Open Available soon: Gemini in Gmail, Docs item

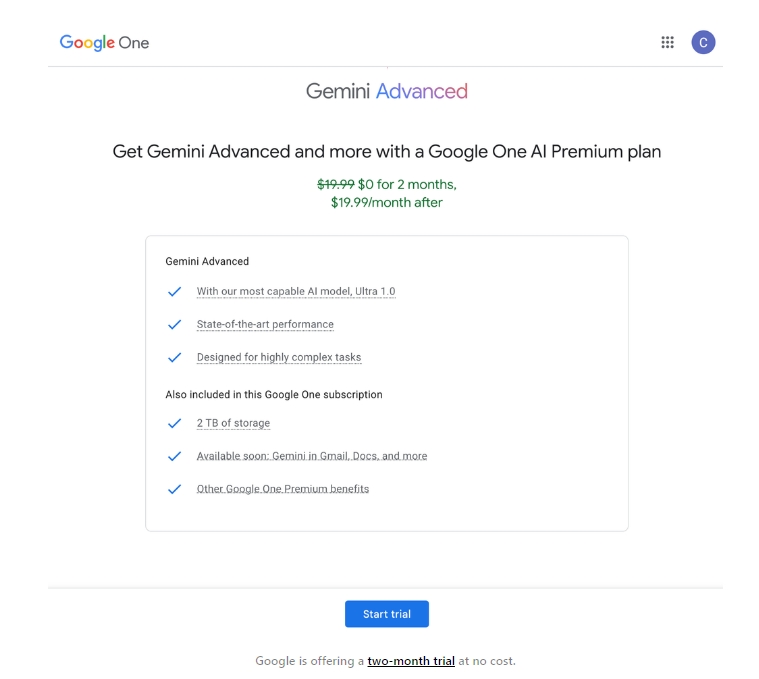point(312,456)
